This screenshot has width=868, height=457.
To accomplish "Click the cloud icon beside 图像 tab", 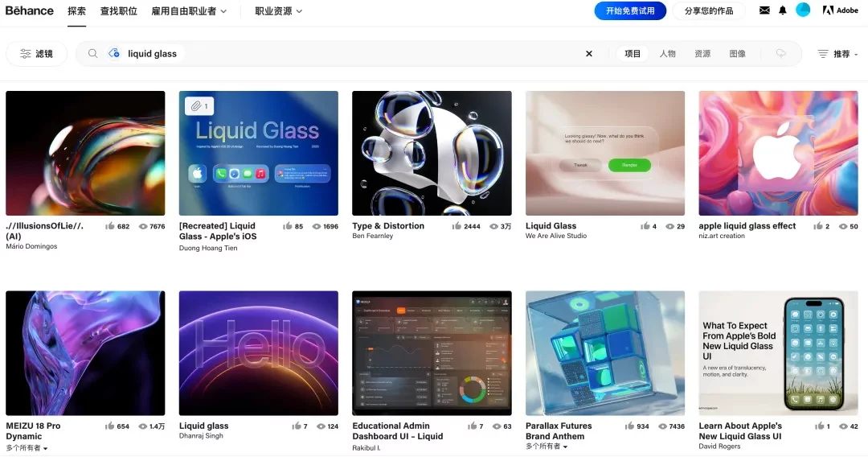I will coord(780,54).
